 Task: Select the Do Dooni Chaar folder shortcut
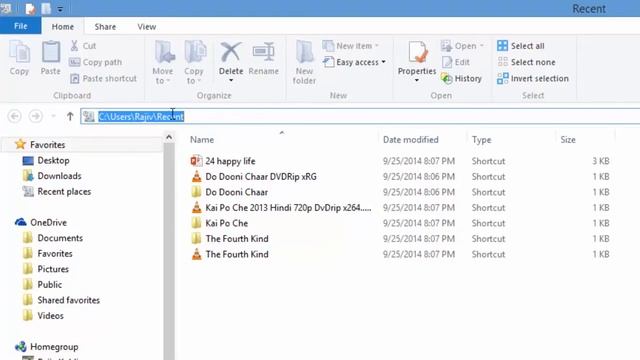coord(229,192)
